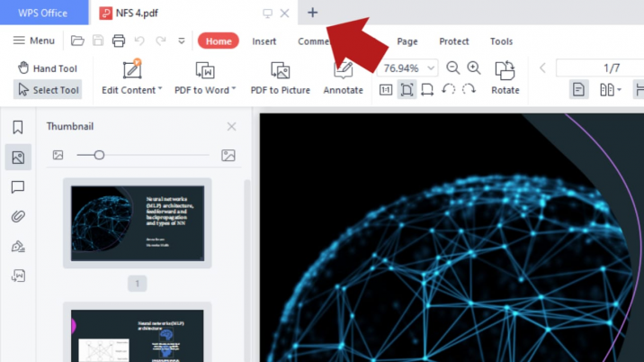Open the Signature sidebar panel icon
This screenshot has height=362, width=644.
[18, 247]
